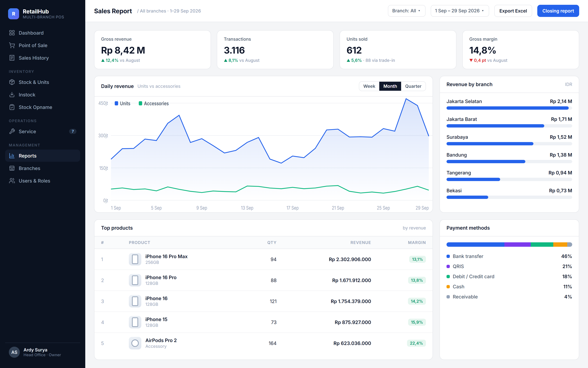Click the Instock download icon
Image resolution: width=588 pixels, height=368 pixels.
(x=12, y=95)
